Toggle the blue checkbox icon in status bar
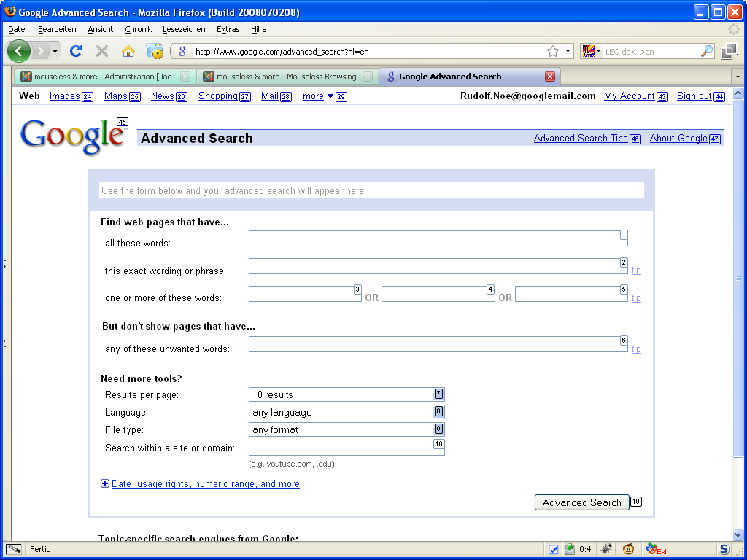The image size is (747, 560). coord(553,549)
